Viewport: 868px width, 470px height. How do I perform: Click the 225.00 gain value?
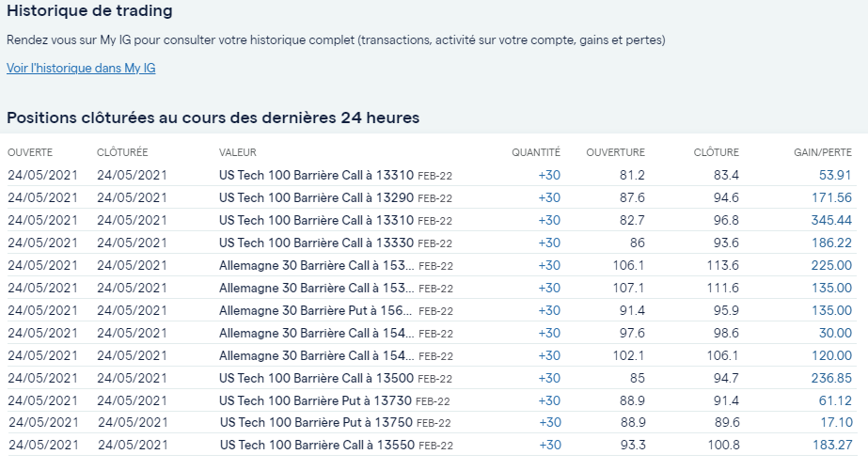pos(831,266)
